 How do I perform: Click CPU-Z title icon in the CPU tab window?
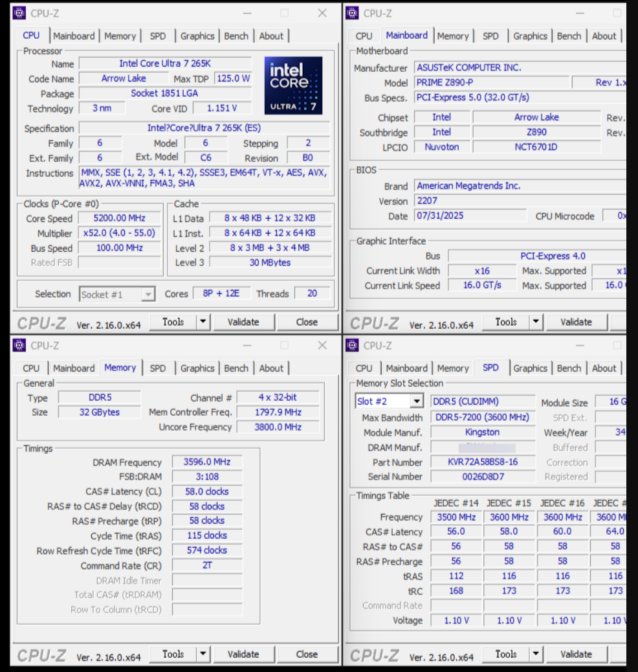click(x=19, y=13)
